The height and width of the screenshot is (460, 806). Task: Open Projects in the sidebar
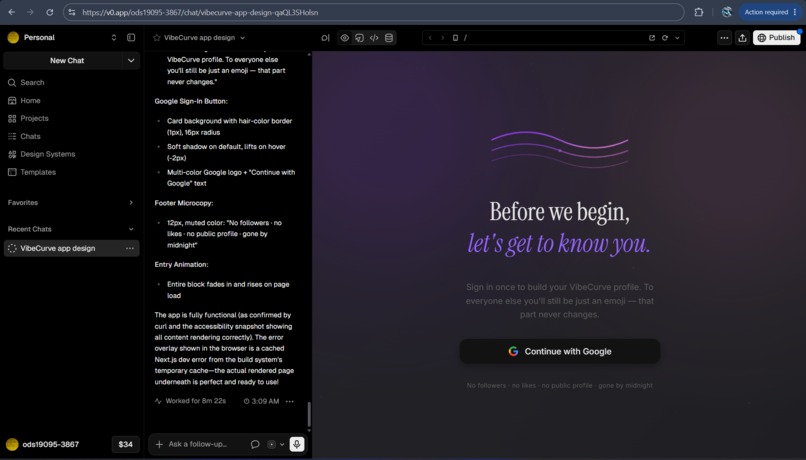click(71, 118)
